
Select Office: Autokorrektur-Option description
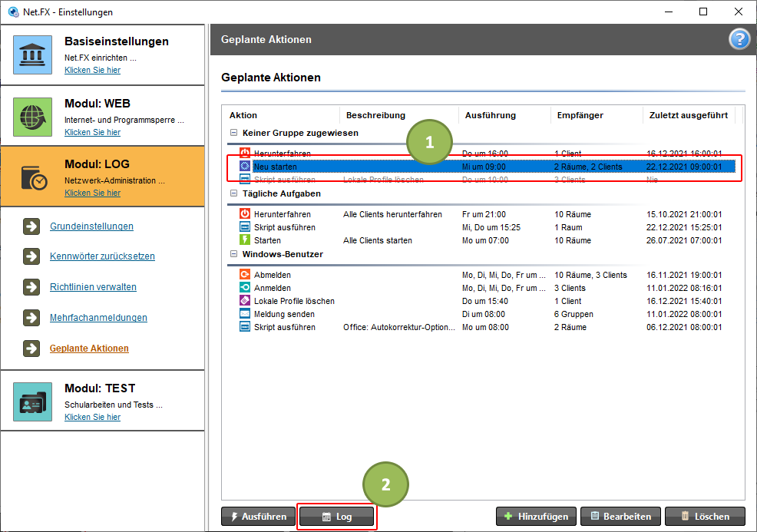point(399,327)
